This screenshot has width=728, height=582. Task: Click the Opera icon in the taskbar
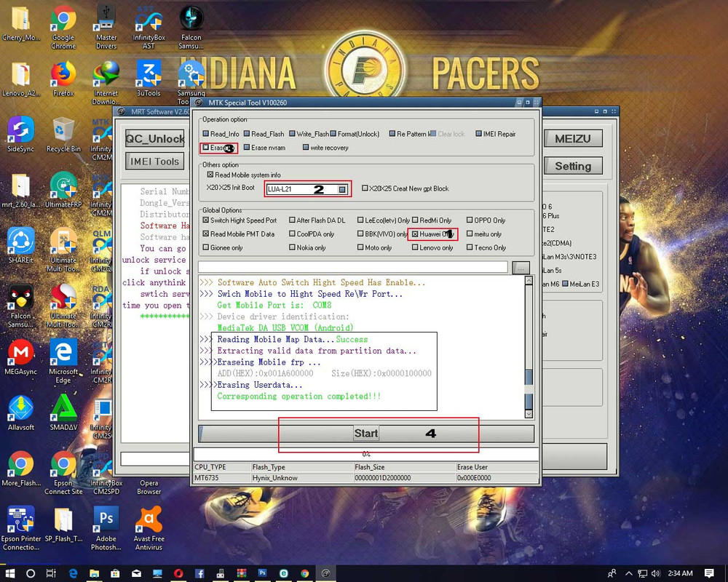click(179, 573)
